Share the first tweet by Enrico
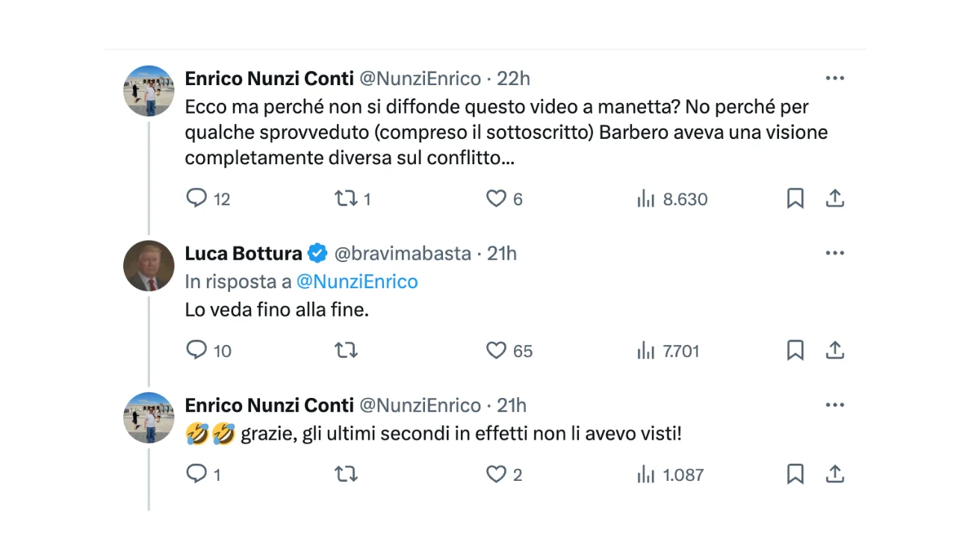Screen dimensions: 971x560 pyautogui.click(x=835, y=199)
